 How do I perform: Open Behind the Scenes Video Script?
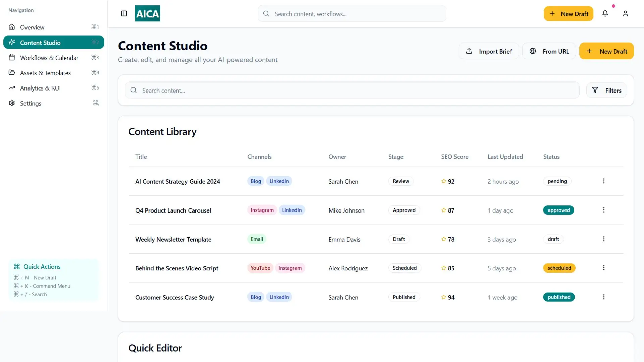click(x=177, y=268)
